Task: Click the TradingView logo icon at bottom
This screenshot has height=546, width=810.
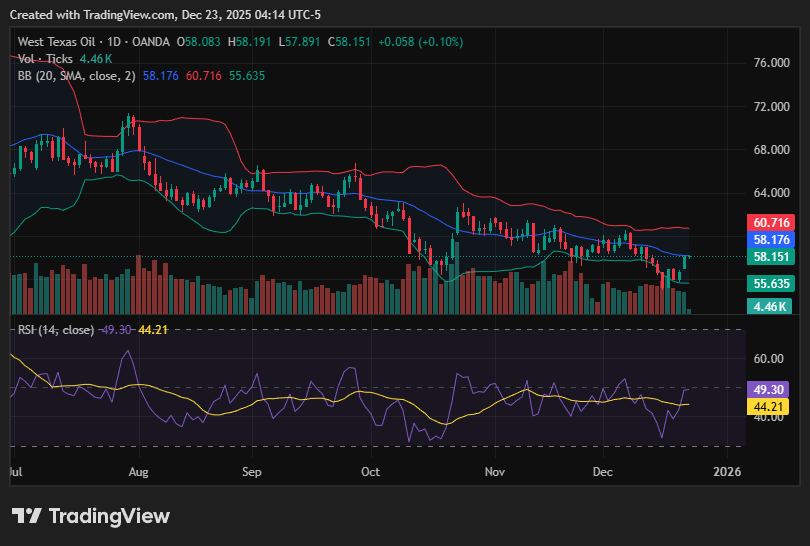Action: coord(26,516)
